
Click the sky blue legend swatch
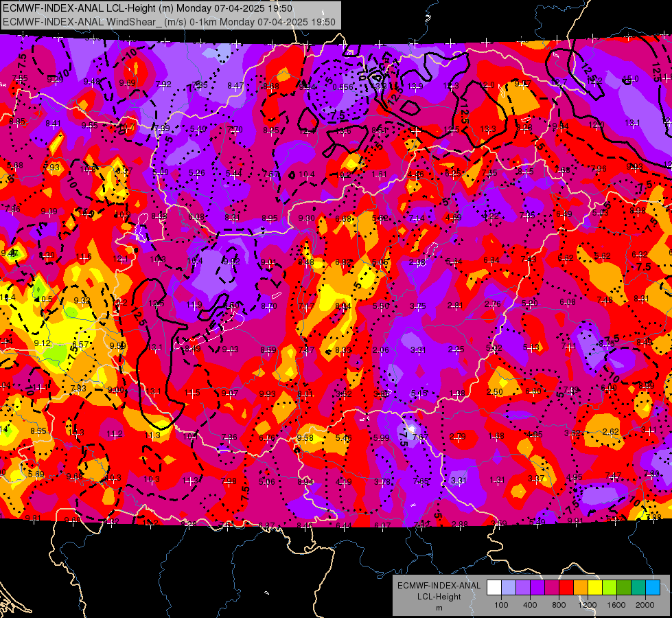pyautogui.click(x=653, y=588)
